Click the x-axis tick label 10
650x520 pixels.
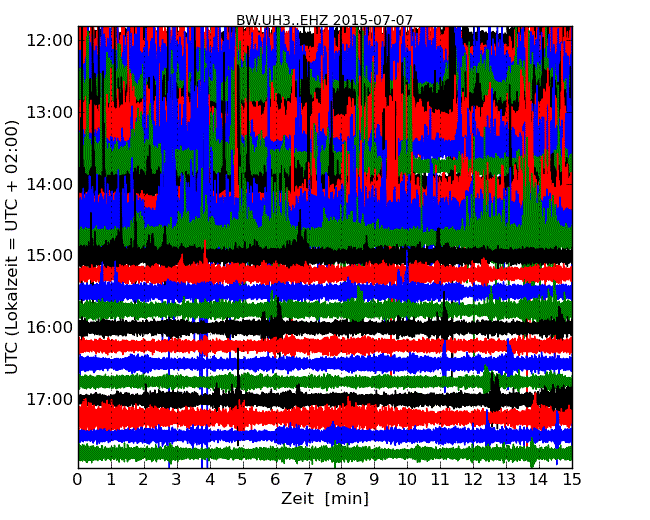tap(407, 480)
